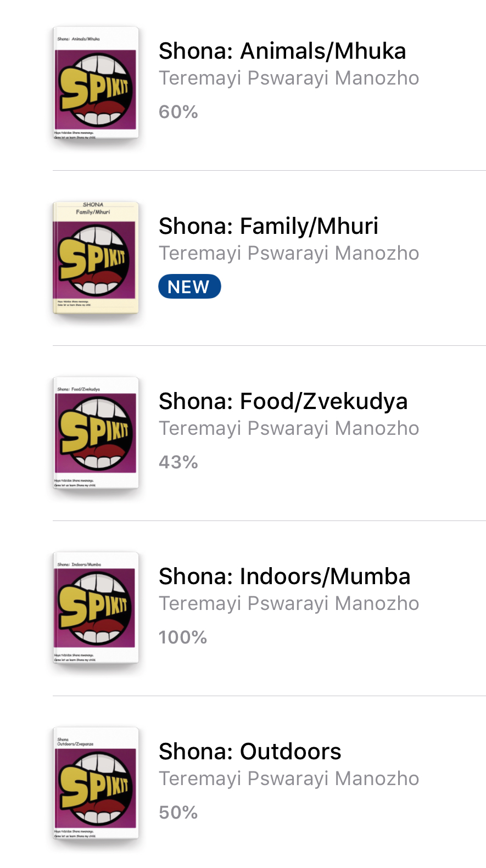Open the Shona: Food/Zvekudya cover thumbnail
The width and height of the screenshot is (486, 868).
(96, 433)
